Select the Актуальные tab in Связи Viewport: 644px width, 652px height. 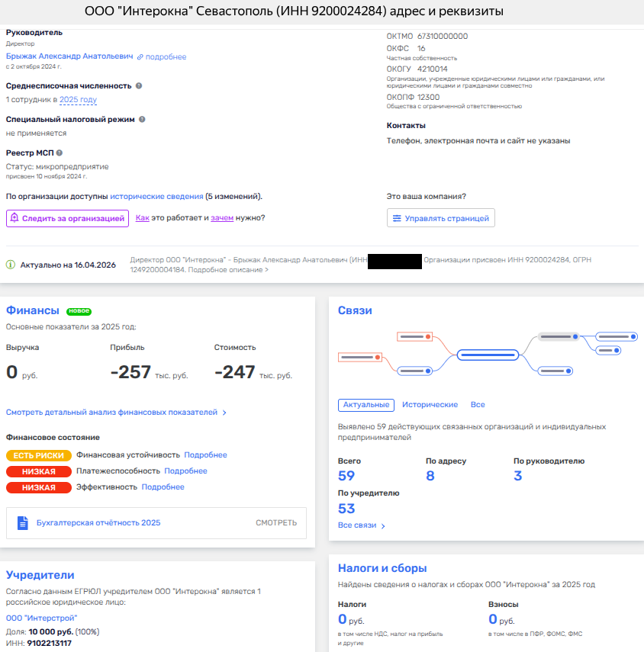click(366, 405)
